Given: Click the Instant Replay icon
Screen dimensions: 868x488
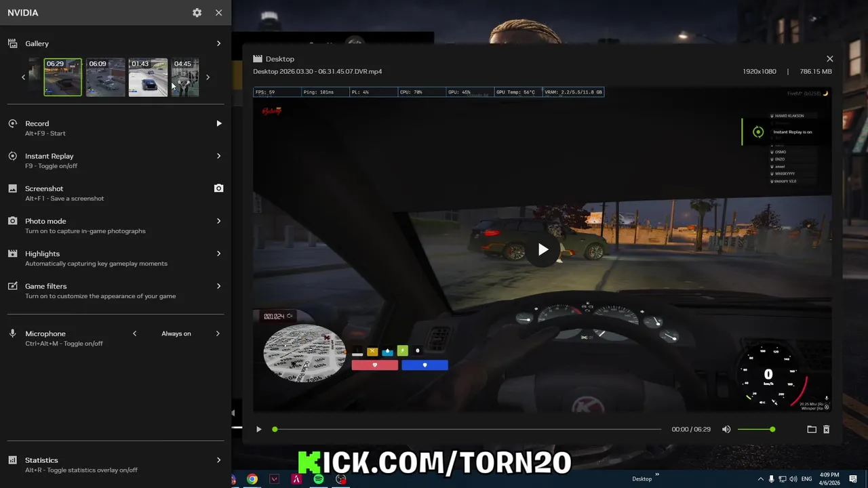Looking at the screenshot, I should tap(12, 156).
